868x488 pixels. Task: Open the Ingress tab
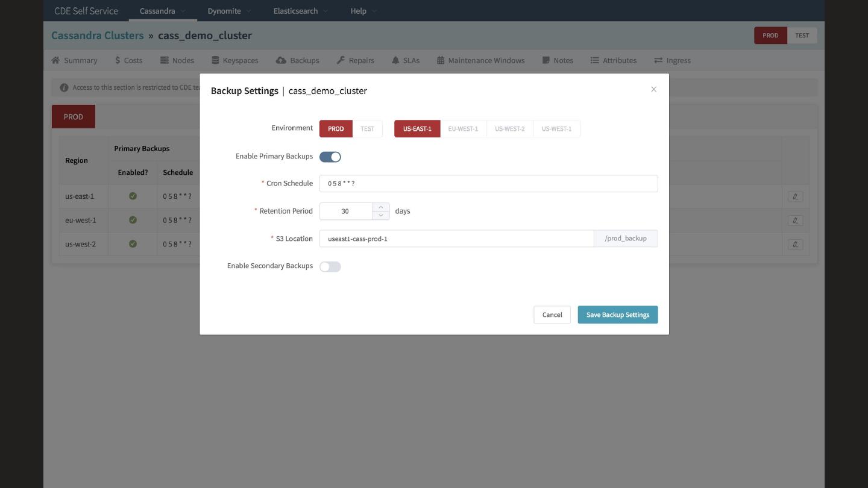click(672, 60)
